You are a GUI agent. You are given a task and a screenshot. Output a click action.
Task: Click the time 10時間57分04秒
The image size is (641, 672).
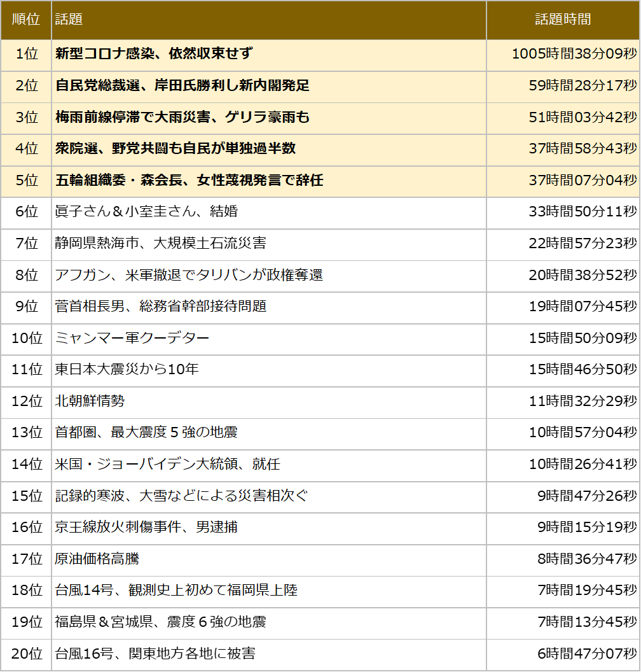pos(582,432)
